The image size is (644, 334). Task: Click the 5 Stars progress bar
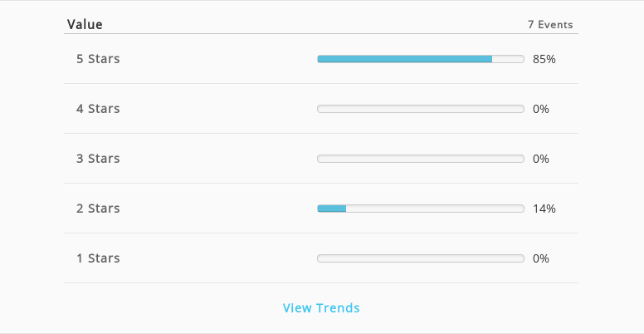[x=421, y=59]
